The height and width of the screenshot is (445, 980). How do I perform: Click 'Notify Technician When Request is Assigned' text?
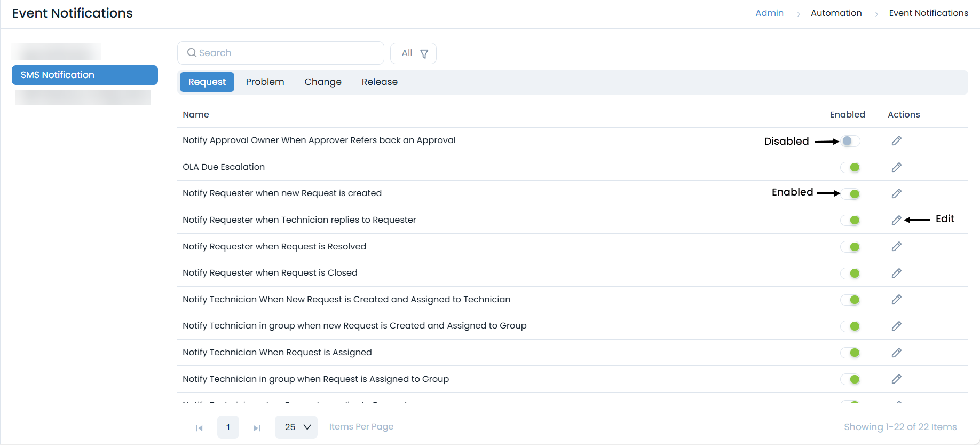(x=277, y=352)
